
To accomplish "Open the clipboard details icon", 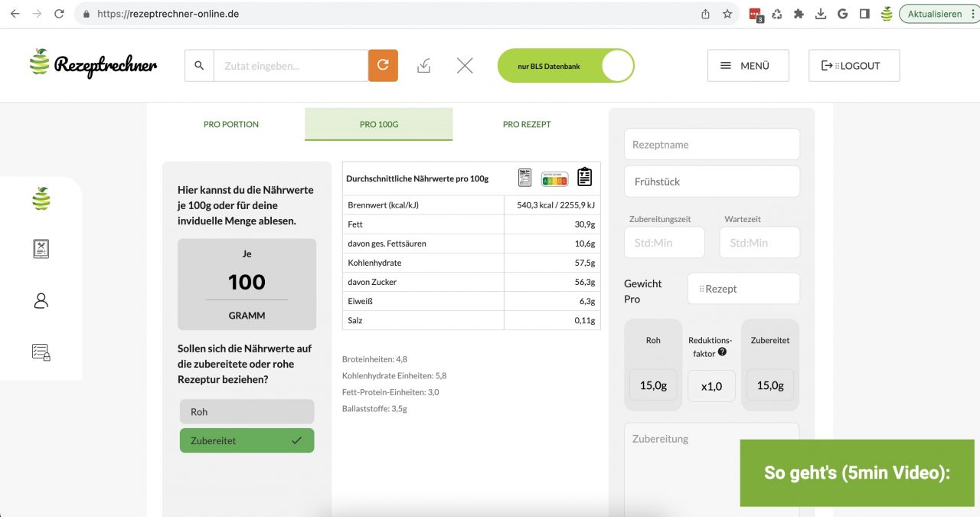I will [x=583, y=176].
